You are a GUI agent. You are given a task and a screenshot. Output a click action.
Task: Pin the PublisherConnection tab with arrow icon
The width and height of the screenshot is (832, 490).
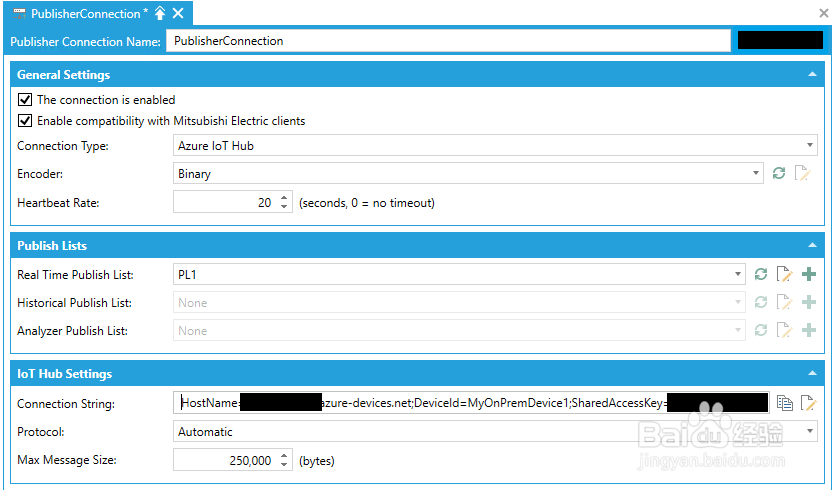coord(160,13)
